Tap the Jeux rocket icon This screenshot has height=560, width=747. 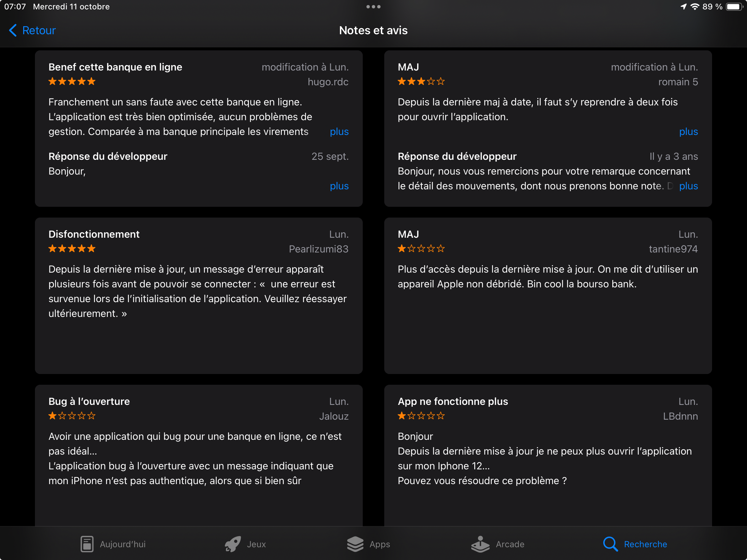click(x=233, y=544)
